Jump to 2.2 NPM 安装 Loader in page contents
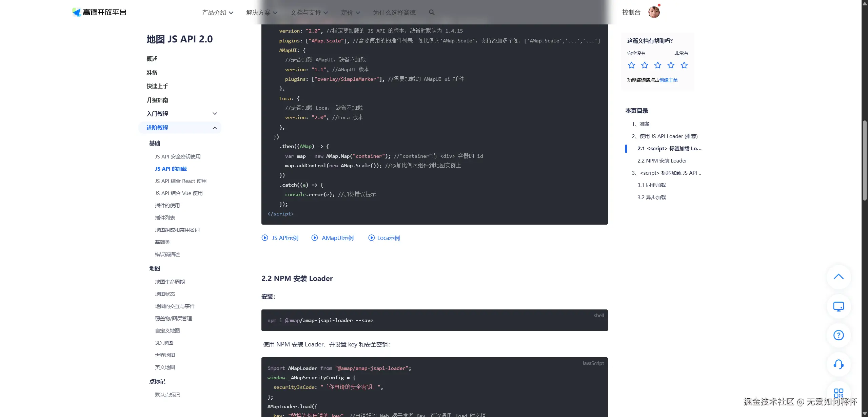 coord(662,160)
